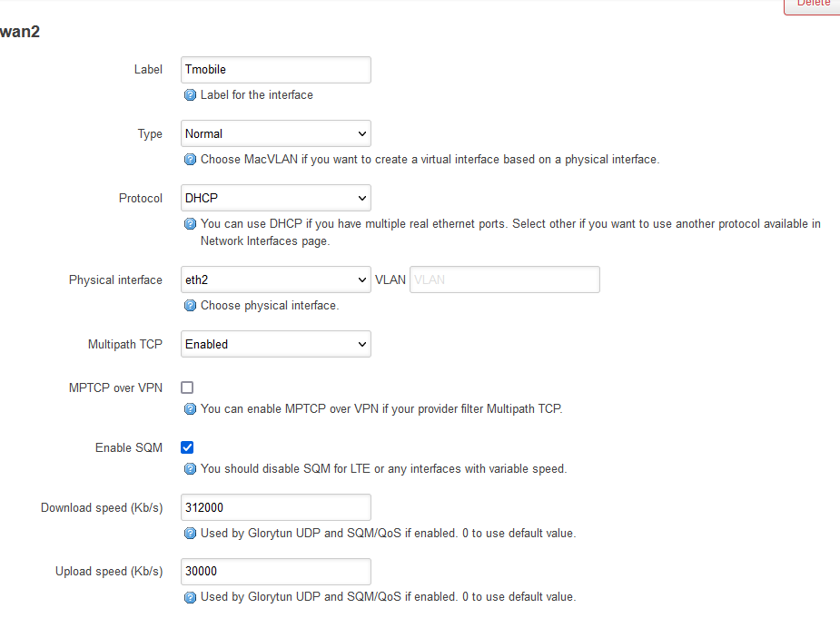This screenshot has height=618, width=840.
Task: Click the Upload speed field showing 30000
Action: click(x=275, y=571)
